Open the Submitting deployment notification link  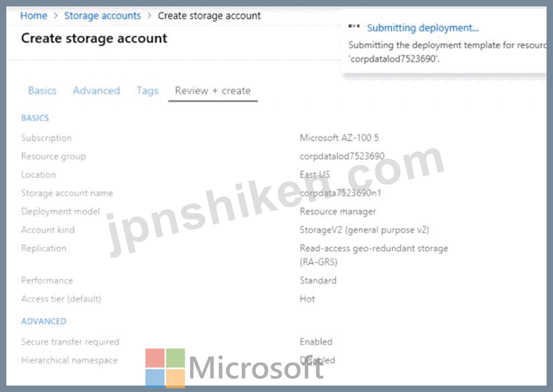pos(422,28)
